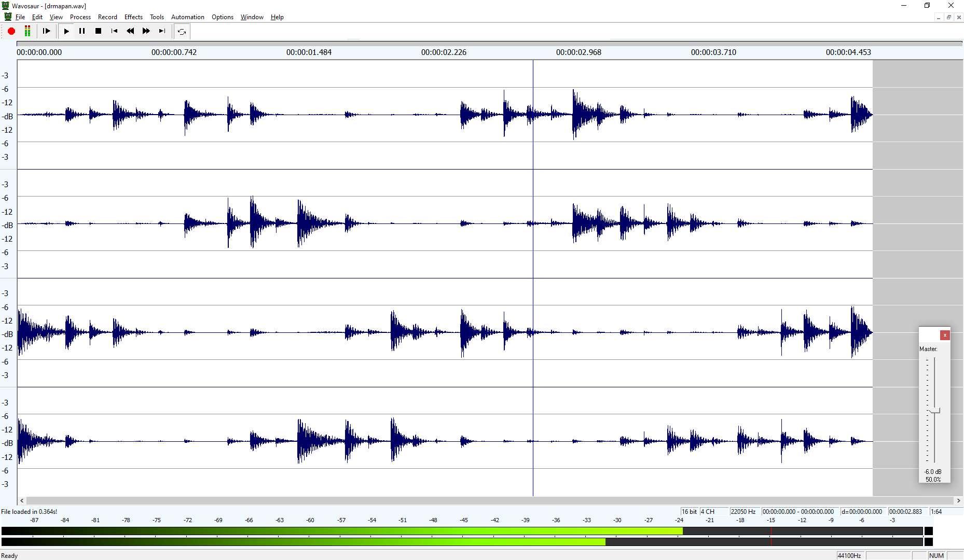Click the 00:00:00.000 ruler time marker

point(39,52)
